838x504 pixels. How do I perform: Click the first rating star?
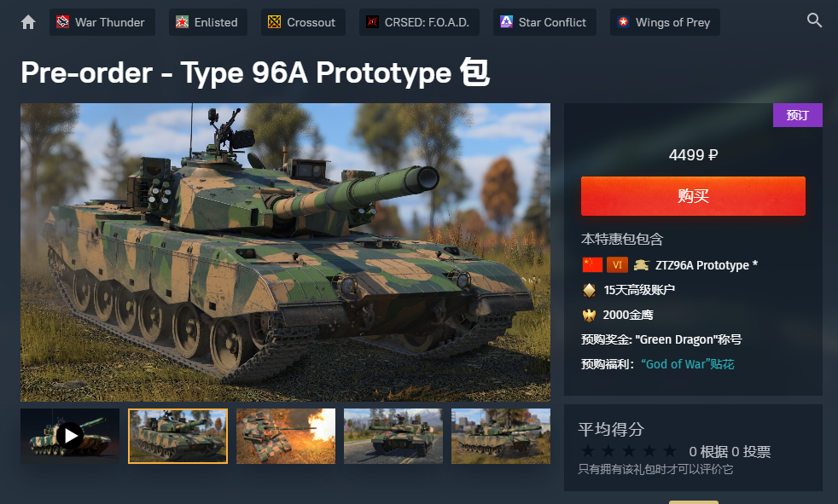[587, 451]
